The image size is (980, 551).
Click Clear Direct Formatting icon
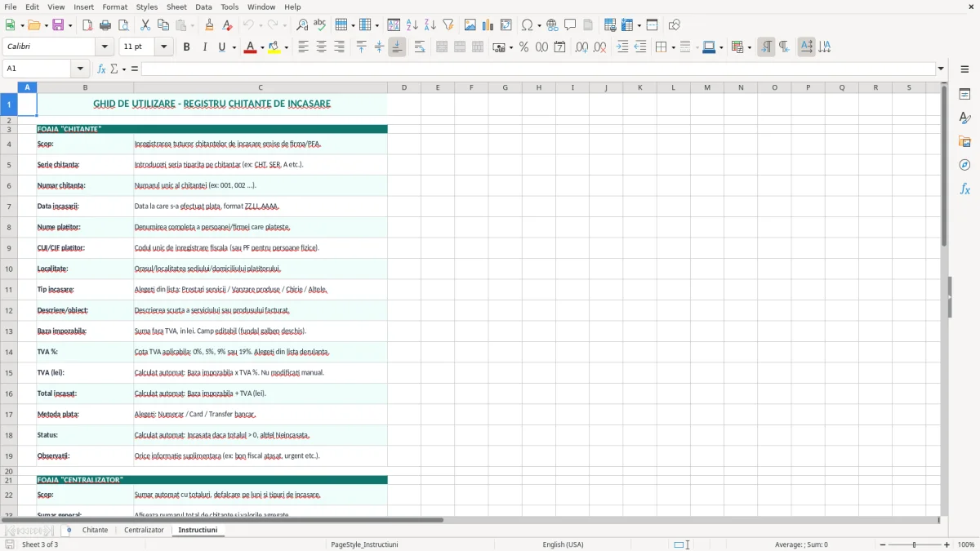tap(228, 25)
